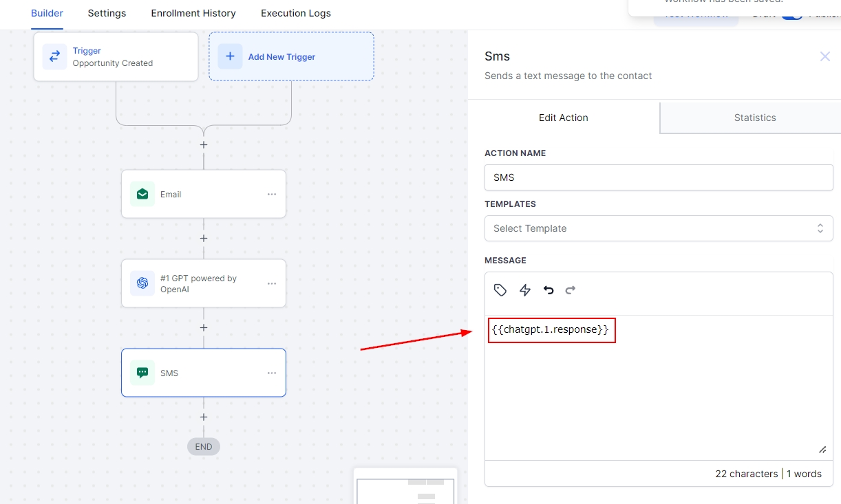Add a step between GPT and SMS
Image resolution: width=841 pixels, height=504 pixels.
204,327
